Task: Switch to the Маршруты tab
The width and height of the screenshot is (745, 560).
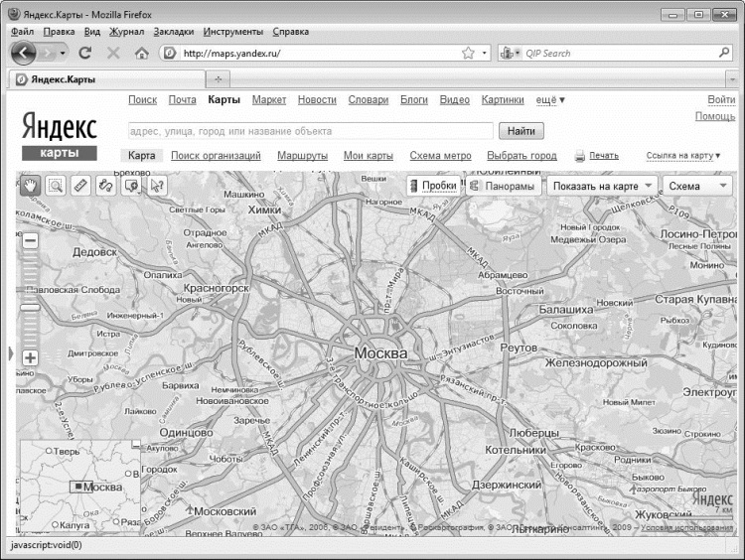Action: coord(302,156)
